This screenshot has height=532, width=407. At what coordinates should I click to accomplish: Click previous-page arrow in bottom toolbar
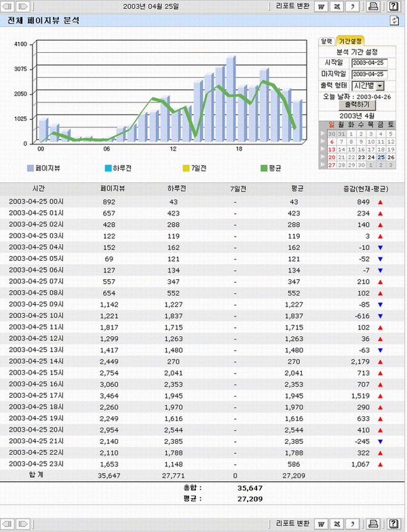(8, 524)
